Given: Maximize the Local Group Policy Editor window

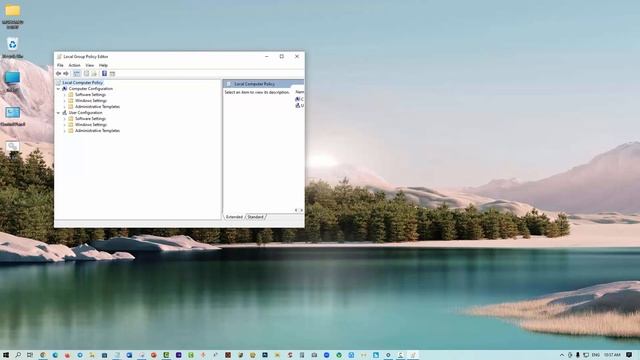Looking at the screenshot, I should 282,56.
